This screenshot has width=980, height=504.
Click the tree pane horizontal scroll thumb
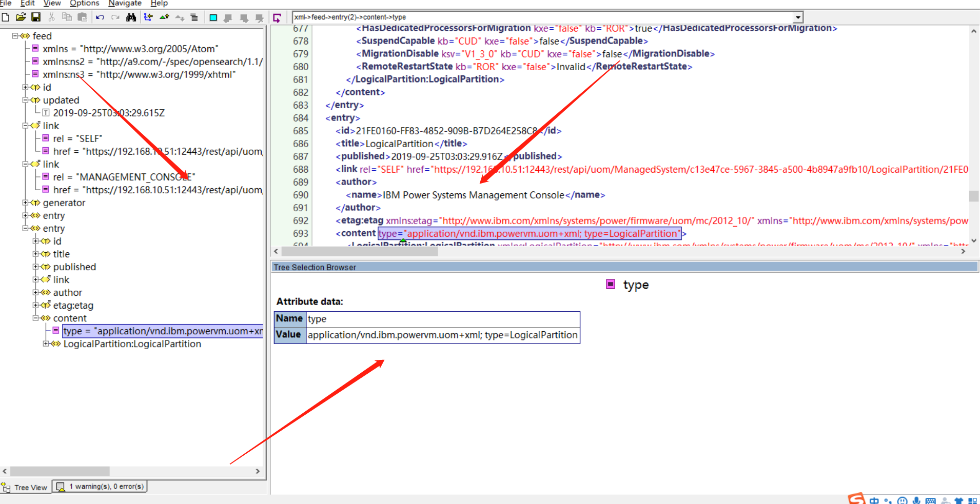60,471
